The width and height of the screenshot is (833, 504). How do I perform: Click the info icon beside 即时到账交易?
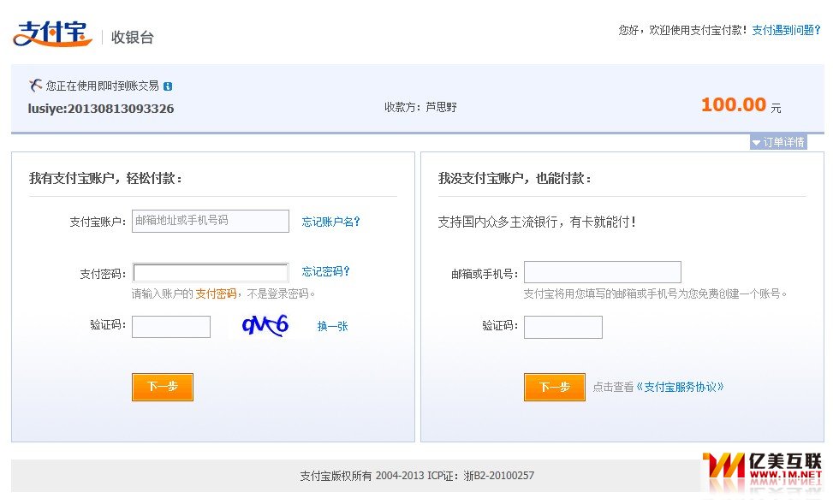point(168,86)
